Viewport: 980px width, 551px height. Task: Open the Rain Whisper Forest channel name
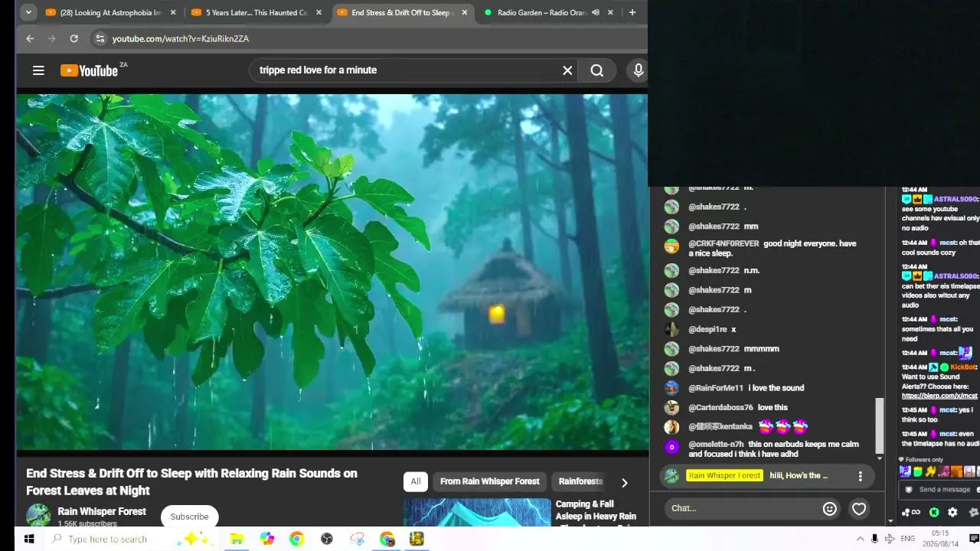[102, 511]
